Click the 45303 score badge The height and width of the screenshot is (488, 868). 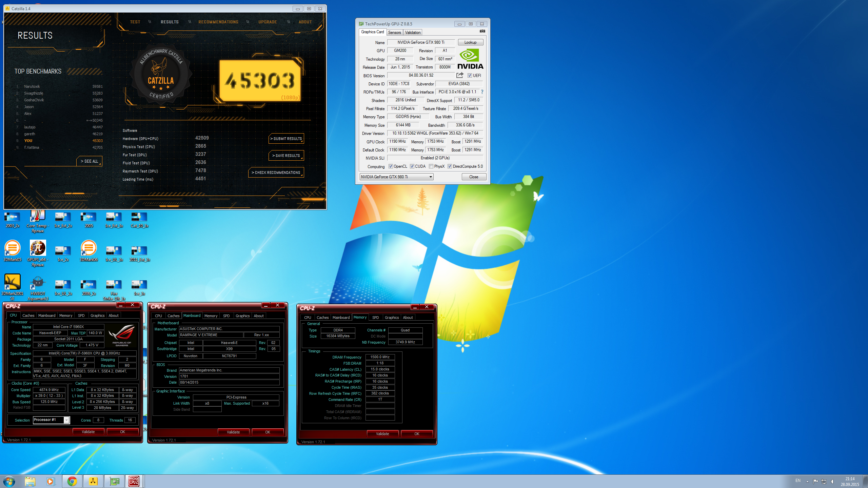(x=260, y=81)
